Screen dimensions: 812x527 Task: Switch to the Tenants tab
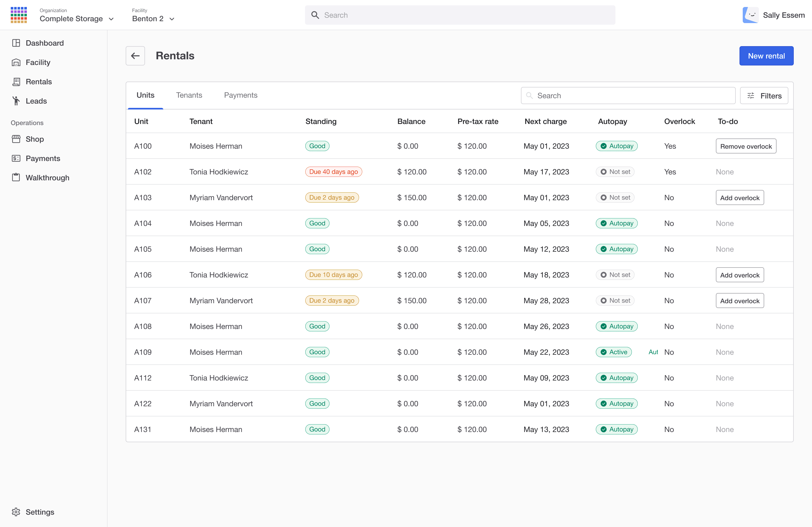[189, 96]
